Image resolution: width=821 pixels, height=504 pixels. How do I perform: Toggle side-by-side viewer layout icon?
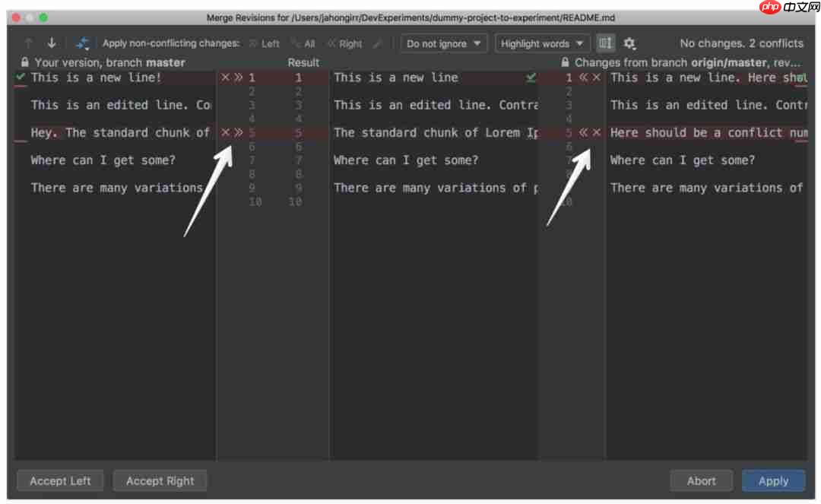point(605,43)
